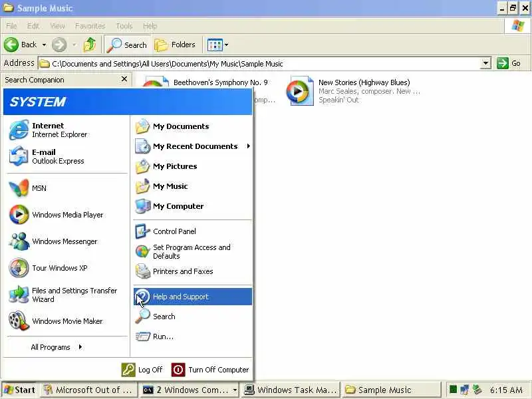Click the Views toolbar icon

coord(215,45)
